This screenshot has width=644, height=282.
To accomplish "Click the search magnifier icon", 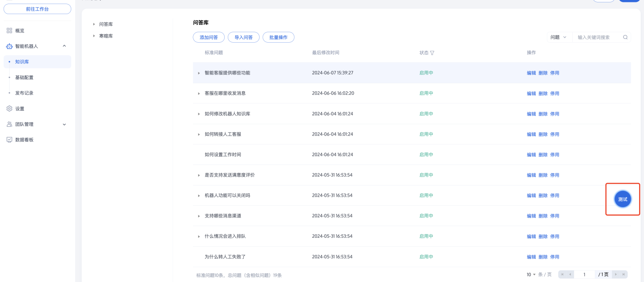I will (625, 37).
